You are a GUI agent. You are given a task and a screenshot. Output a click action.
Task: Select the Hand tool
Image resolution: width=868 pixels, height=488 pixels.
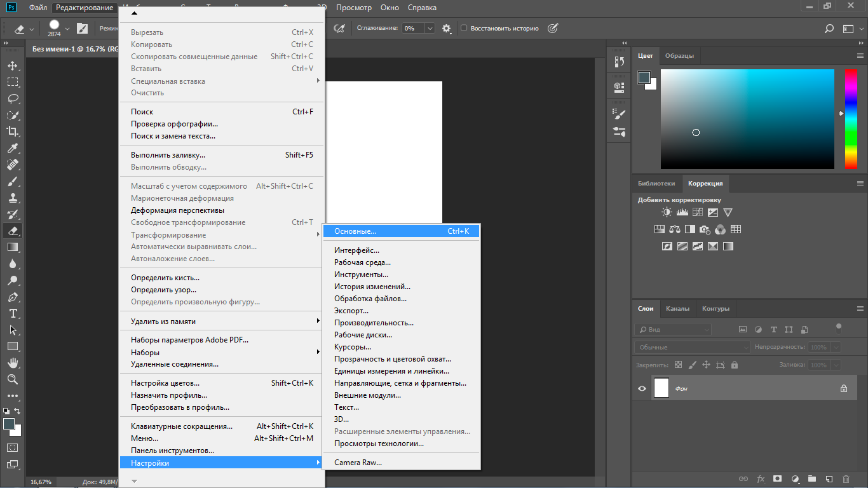[x=13, y=363]
